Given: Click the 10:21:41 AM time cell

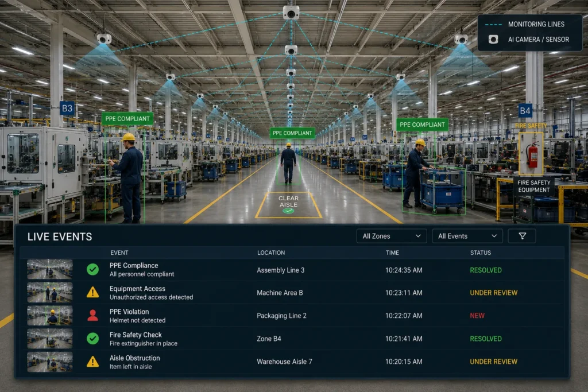Looking at the screenshot, I should pos(404,339).
